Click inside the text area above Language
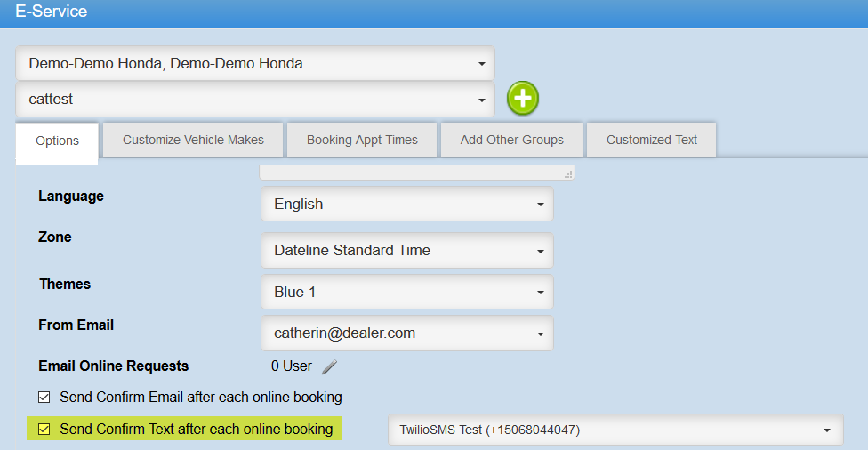868x450 pixels. (x=414, y=172)
